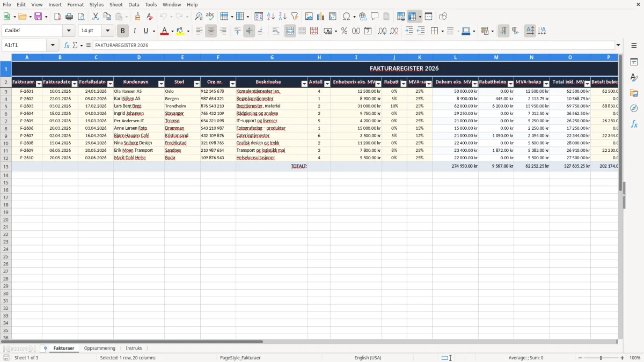Toggle Underline formatting

(x=147, y=31)
